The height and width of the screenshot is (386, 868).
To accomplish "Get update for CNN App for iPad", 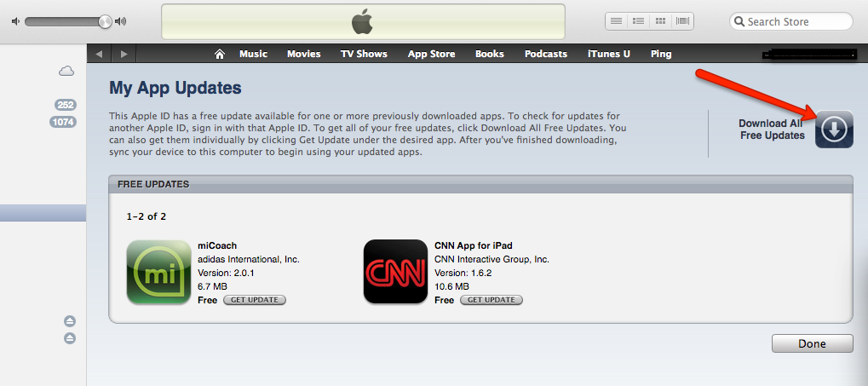I will [491, 300].
